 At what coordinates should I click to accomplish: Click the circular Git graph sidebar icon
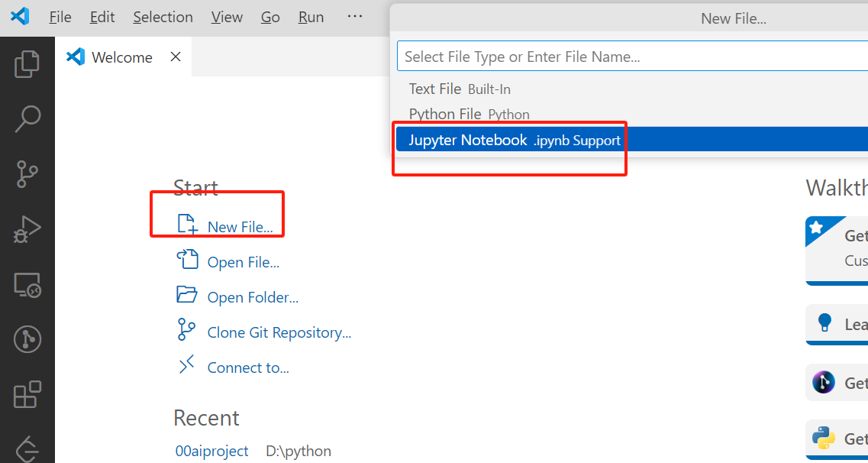tap(27, 339)
